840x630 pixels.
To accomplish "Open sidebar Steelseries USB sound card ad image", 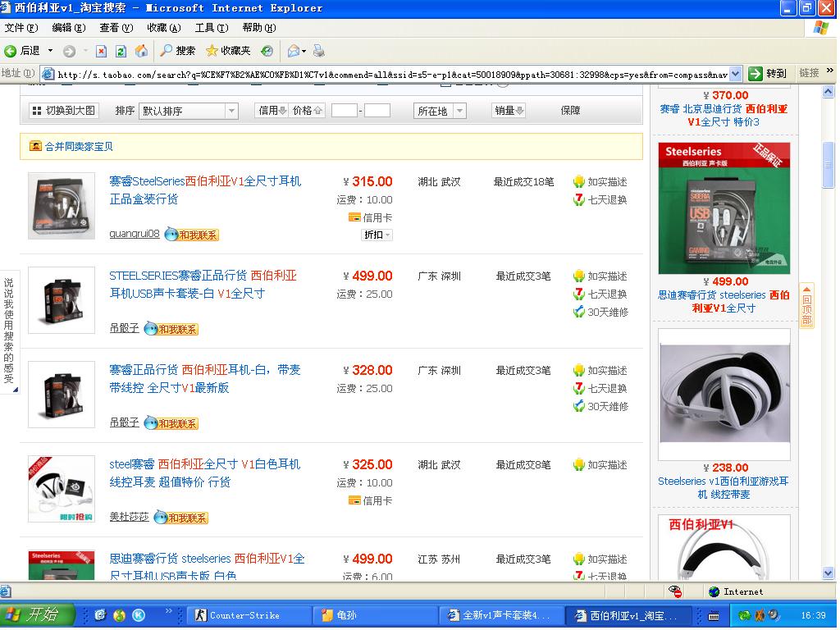I will (x=724, y=208).
